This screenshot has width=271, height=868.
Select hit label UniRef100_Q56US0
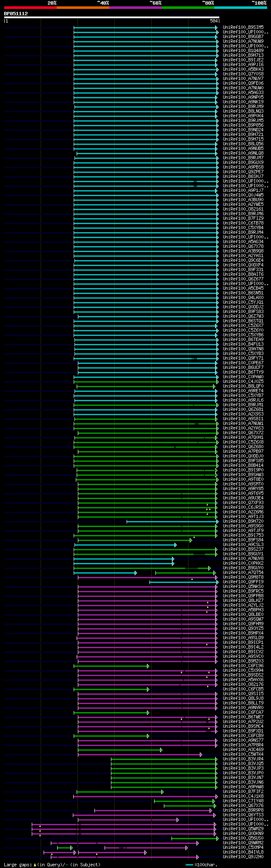[243, 838]
